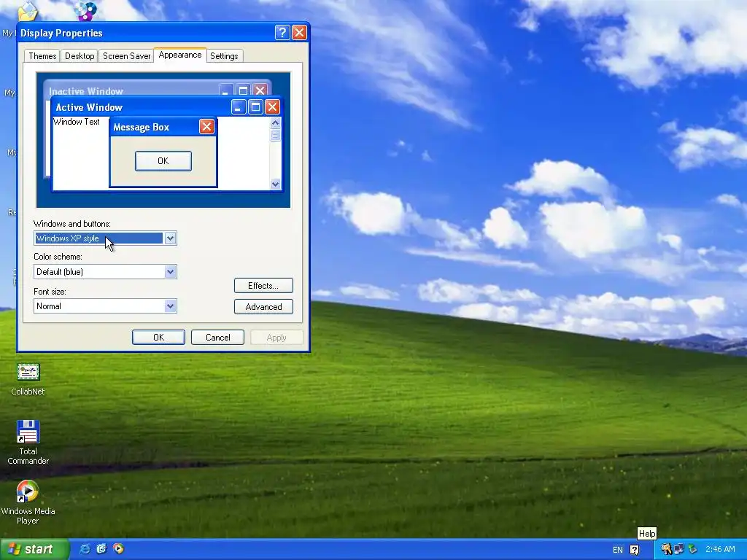The image size is (747, 560).
Task: Click the Active Window preview maximize icon
Action: point(255,107)
